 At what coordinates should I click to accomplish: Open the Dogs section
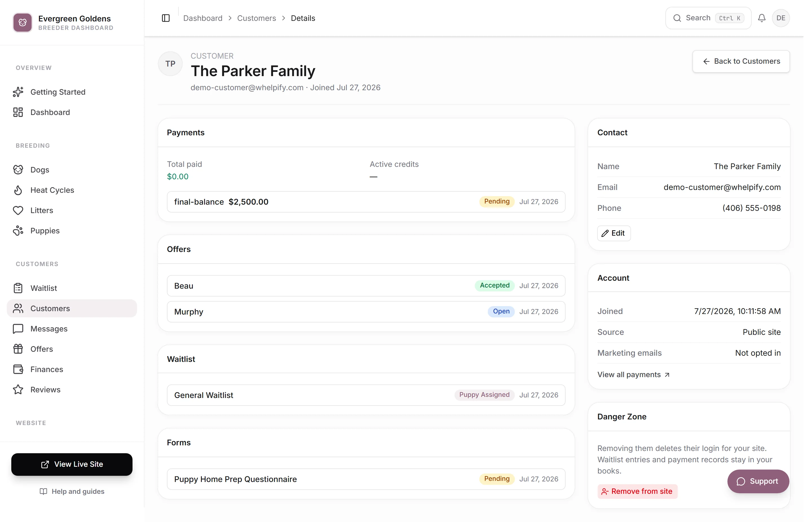pyautogui.click(x=72, y=170)
